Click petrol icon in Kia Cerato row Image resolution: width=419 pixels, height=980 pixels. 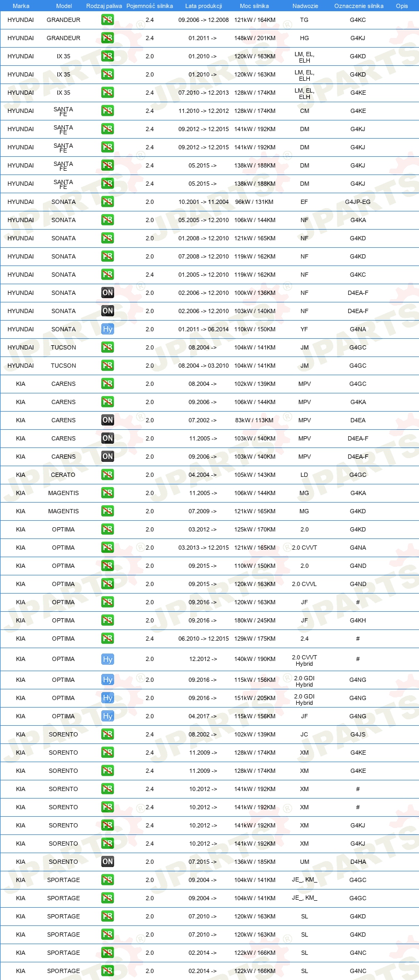108,475
